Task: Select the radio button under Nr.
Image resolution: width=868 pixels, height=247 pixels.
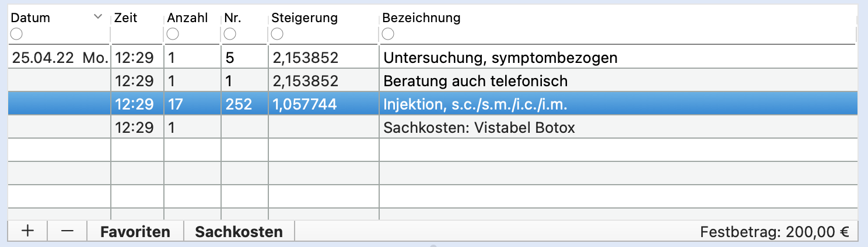Action: click(230, 34)
